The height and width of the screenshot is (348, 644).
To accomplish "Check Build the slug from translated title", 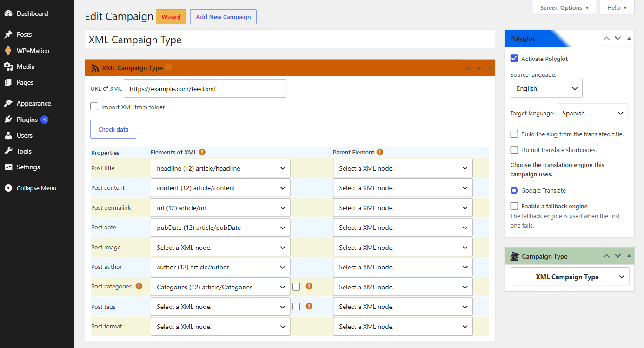I will [514, 134].
